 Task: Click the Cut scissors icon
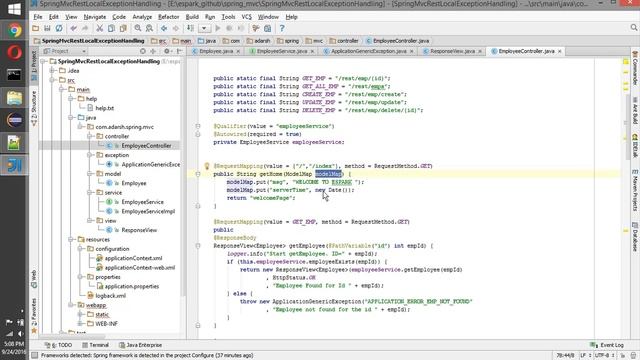99,28
